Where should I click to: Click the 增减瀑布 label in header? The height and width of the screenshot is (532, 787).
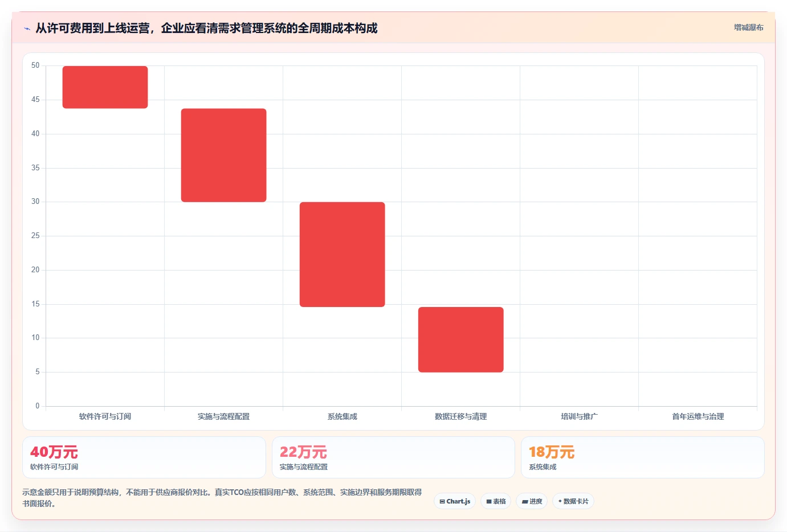(x=748, y=27)
